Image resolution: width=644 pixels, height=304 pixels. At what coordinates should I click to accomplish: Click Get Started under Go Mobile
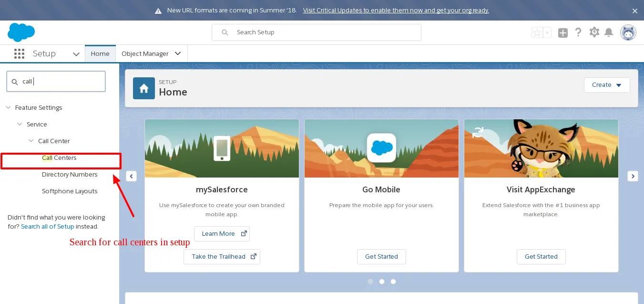click(x=381, y=257)
